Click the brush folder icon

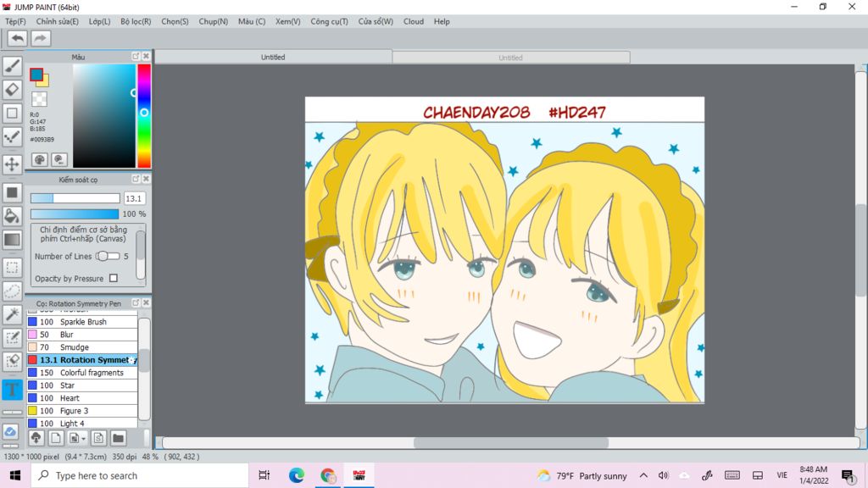pos(118,438)
